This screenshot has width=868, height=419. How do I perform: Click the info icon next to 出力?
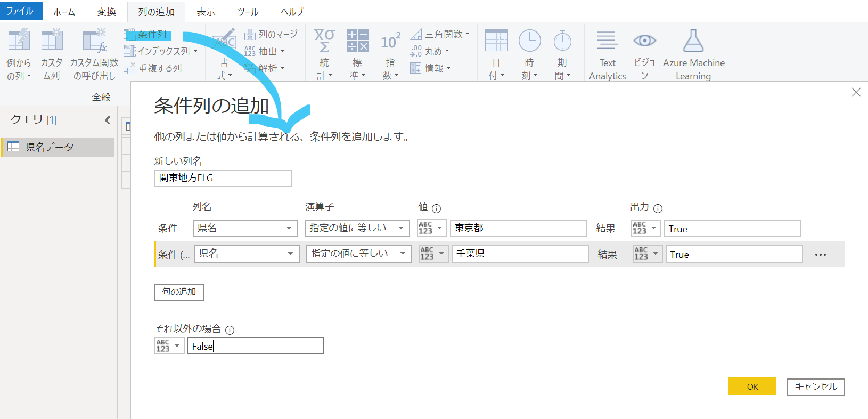coord(658,208)
